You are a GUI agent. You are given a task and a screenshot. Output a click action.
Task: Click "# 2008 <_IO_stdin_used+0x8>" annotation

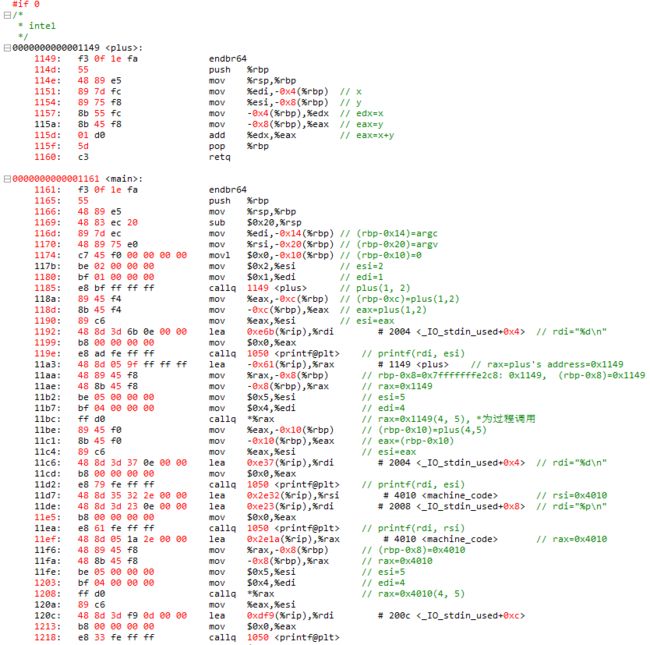pyautogui.click(x=451, y=507)
